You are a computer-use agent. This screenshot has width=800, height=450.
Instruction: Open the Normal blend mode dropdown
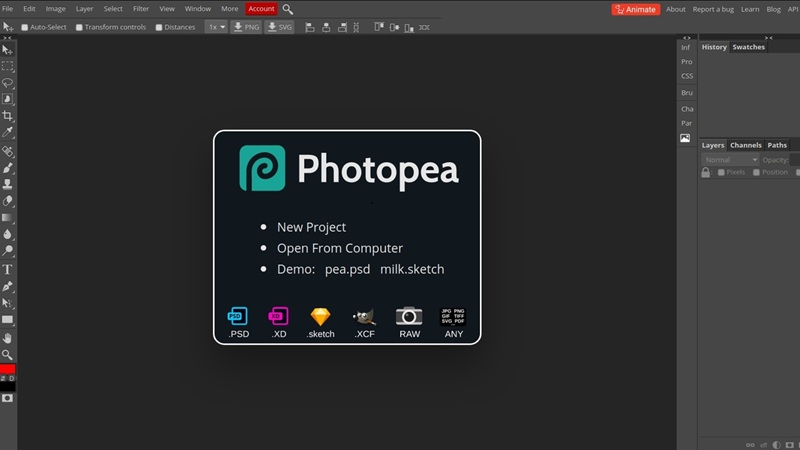coord(730,160)
